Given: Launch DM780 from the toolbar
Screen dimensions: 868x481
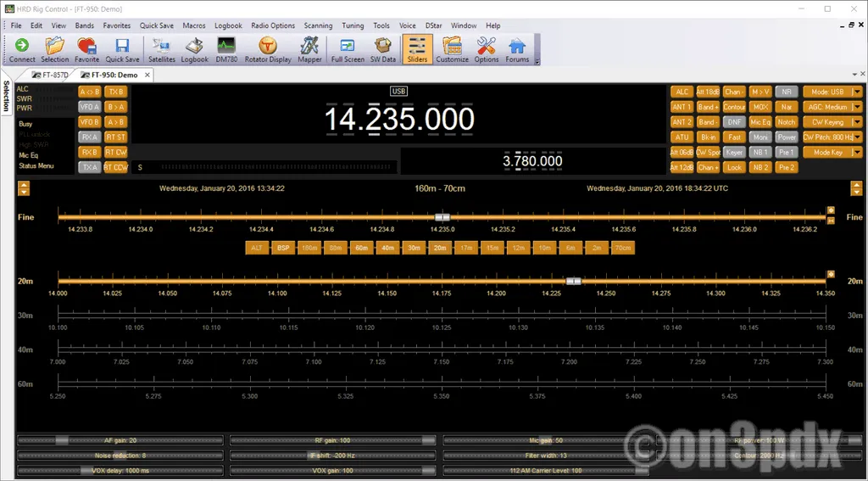Looking at the screenshot, I should click(226, 50).
